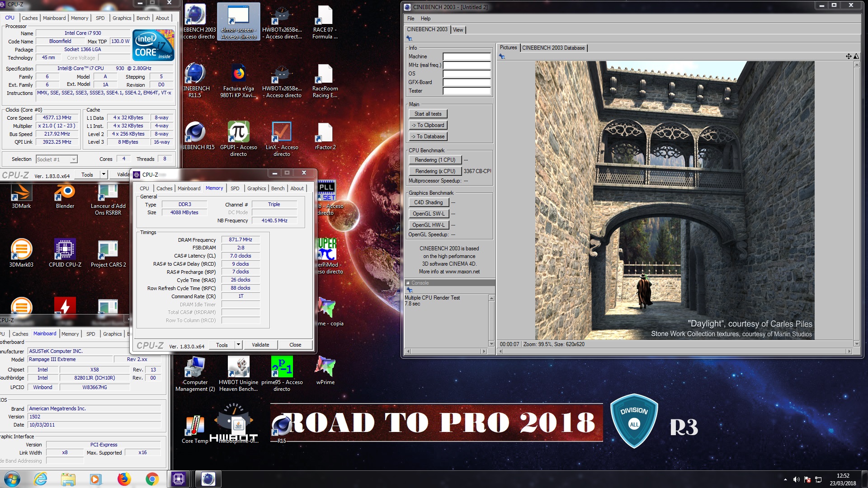
Task: Run the Rendering (x CPU) benchmark
Action: tap(435, 171)
